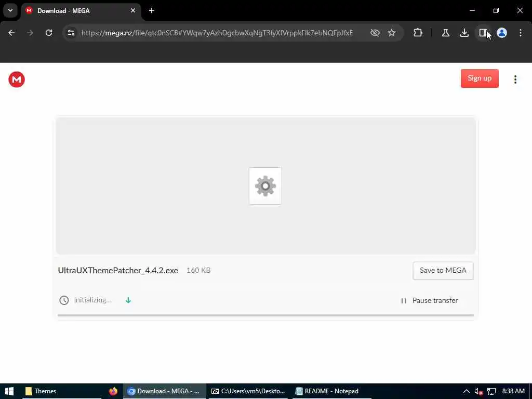This screenshot has height=399, width=532.
Task: Click the Sign up button
Action: pos(480,78)
